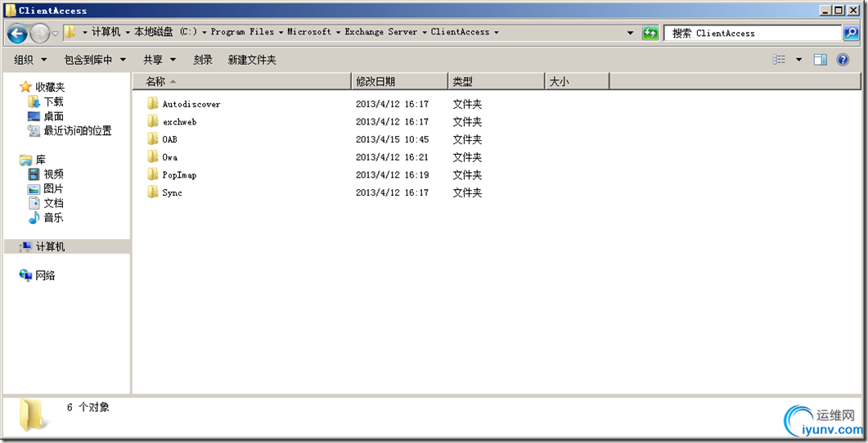Click the 刻录 toolbar command
868x443 pixels.
tap(203, 60)
